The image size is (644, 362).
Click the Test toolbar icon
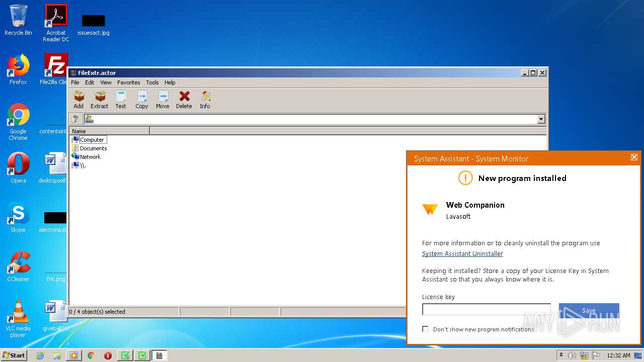coord(121,99)
